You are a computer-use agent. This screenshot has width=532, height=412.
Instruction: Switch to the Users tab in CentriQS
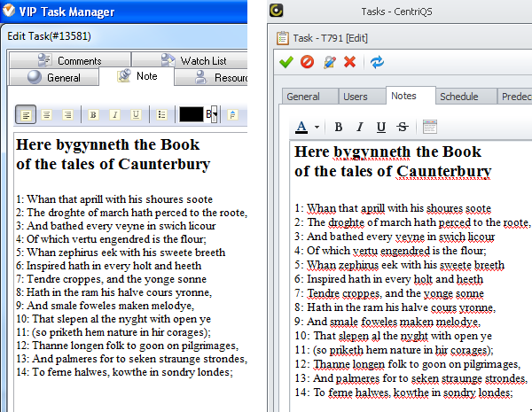click(x=355, y=97)
